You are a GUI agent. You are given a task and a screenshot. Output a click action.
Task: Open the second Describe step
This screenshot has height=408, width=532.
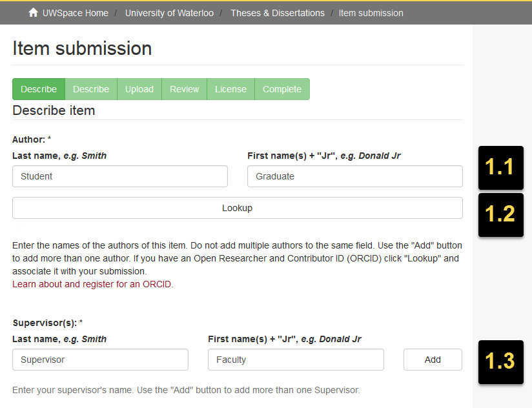click(x=90, y=88)
